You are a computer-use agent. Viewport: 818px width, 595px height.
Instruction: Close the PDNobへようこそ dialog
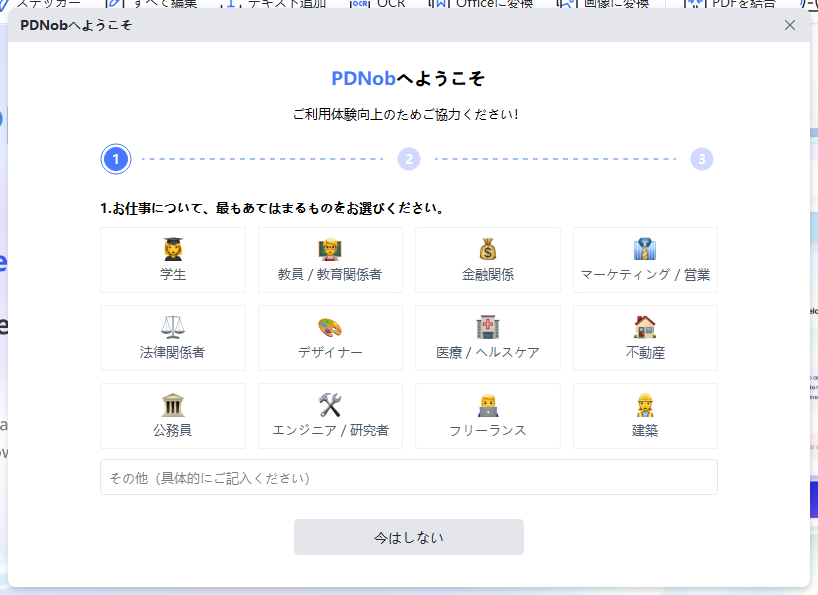(x=790, y=25)
